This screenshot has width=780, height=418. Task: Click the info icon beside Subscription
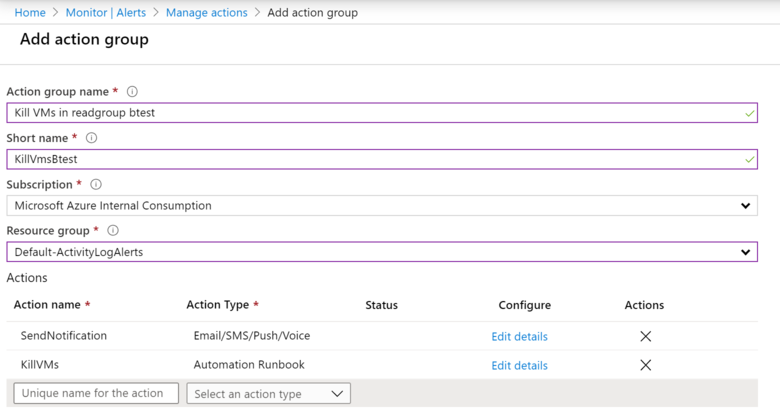(x=96, y=185)
